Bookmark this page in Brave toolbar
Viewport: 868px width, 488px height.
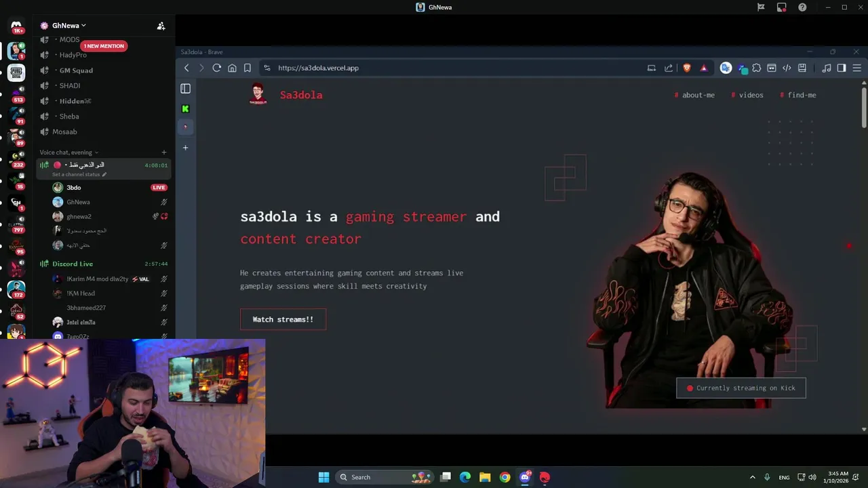tap(248, 68)
